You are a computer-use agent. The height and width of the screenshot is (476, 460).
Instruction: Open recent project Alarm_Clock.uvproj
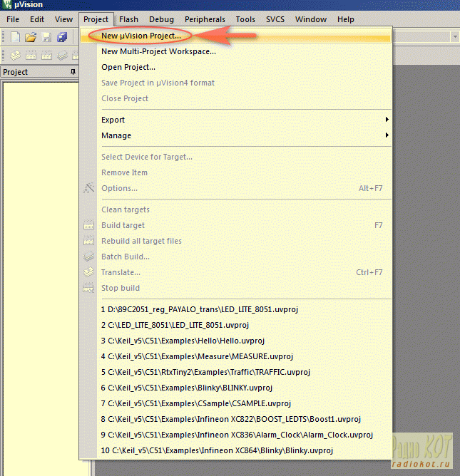coord(235,435)
